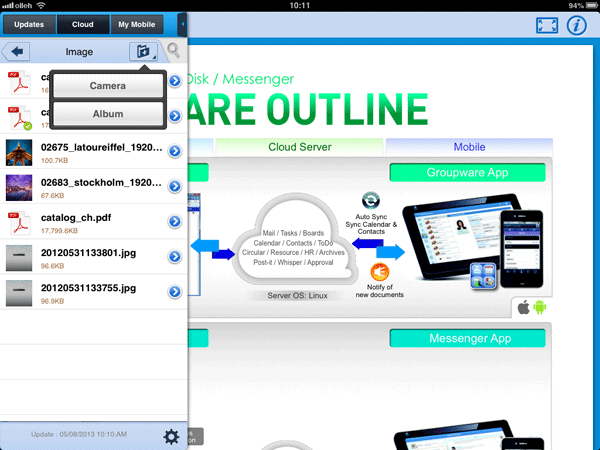The height and width of the screenshot is (450, 600).
Task: Choose Camera from the popup menu
Action: [108, 86]
